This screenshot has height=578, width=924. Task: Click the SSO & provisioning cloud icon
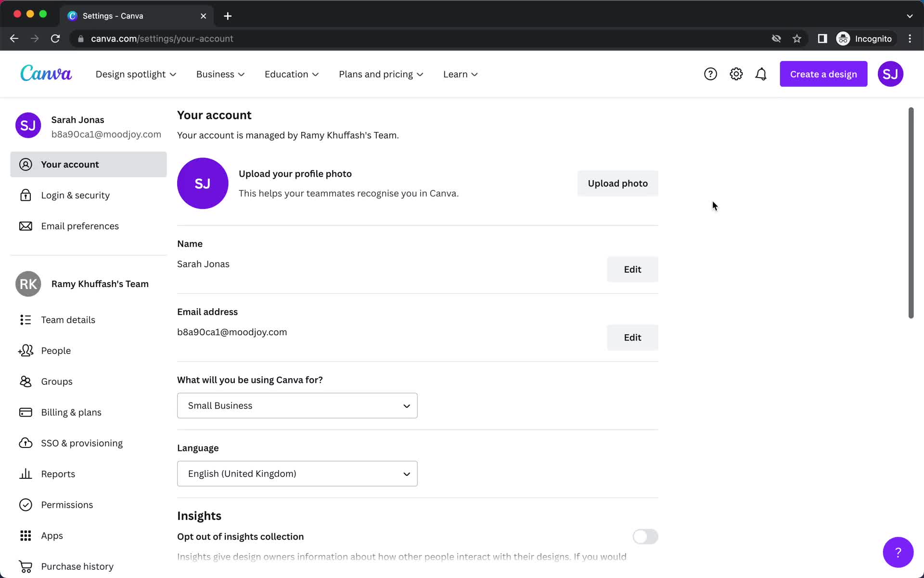coord(26,443)
